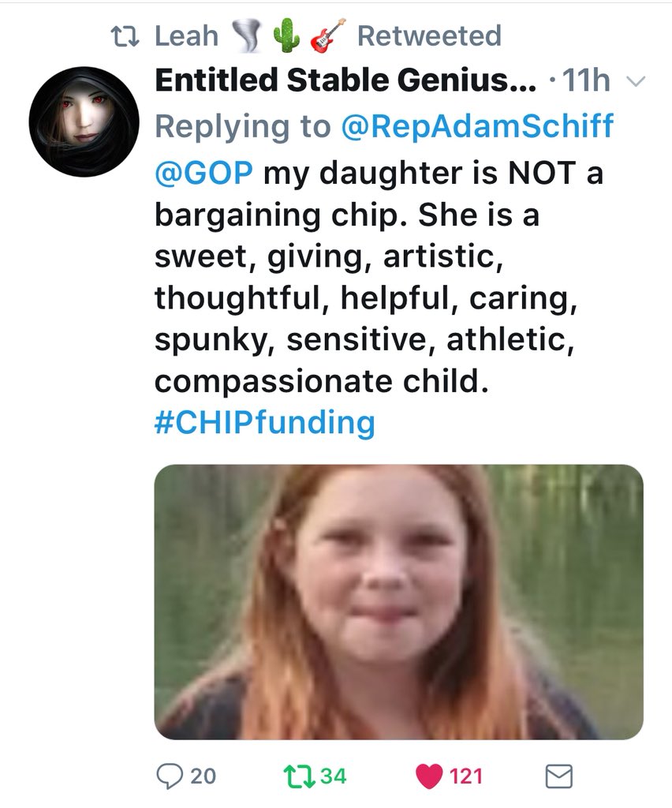Retweet using the green arrows icon
The height and width of the screenshot is (808, 672).
[300, 776]
